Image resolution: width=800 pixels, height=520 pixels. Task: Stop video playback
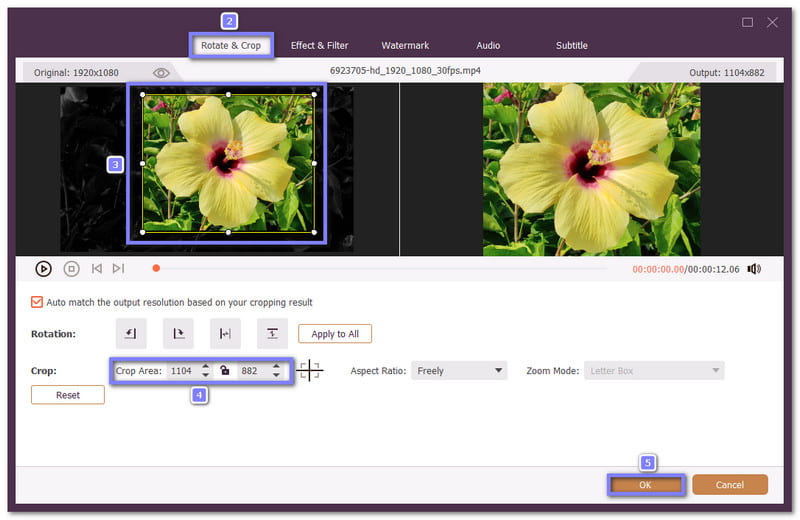(71, 268)
